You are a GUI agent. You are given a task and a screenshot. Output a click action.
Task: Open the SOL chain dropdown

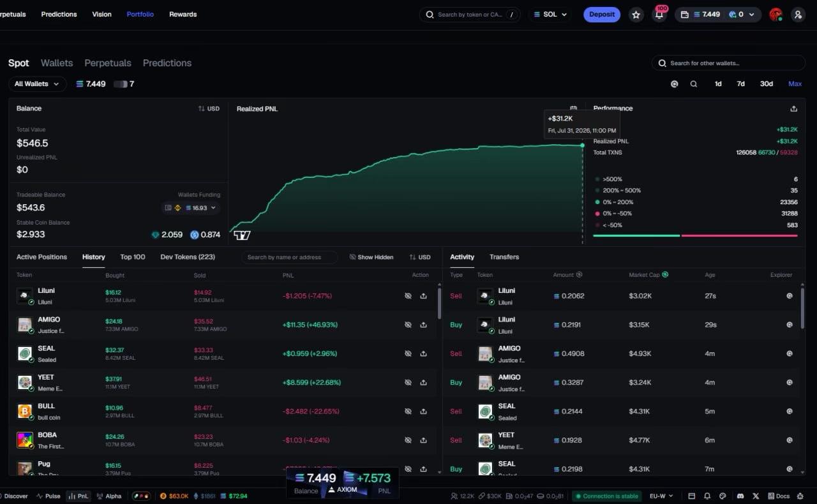coord(550,15)
